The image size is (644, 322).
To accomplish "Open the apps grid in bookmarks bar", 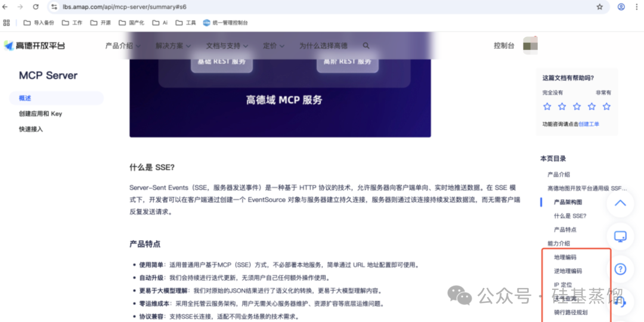I will pos(6,23).
